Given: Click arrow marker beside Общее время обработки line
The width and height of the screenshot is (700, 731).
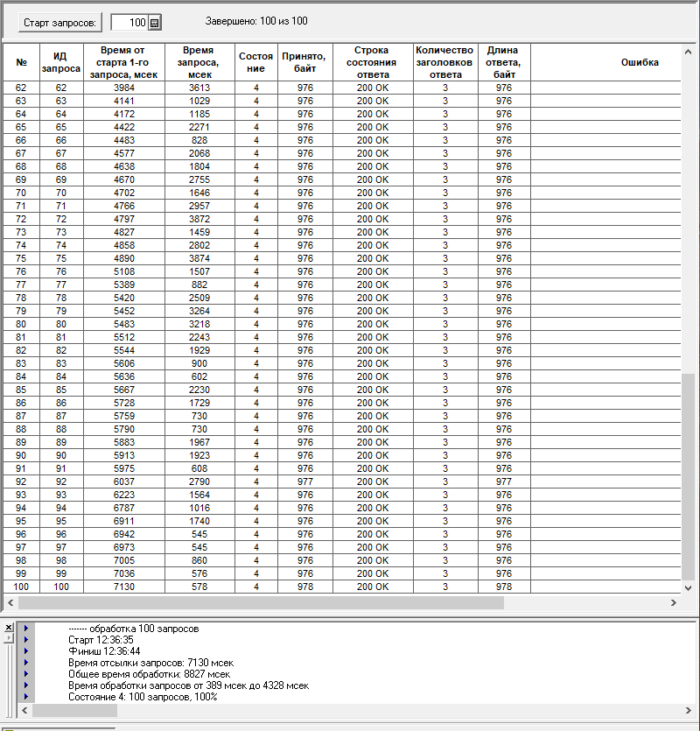Looking at the screenshot, I should pos(26,674).
